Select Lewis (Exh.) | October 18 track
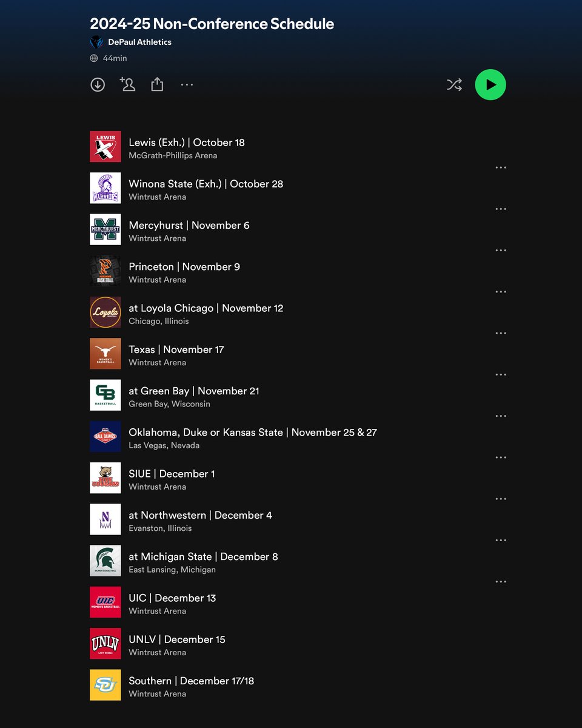The image size is (582, 728). 187,143
